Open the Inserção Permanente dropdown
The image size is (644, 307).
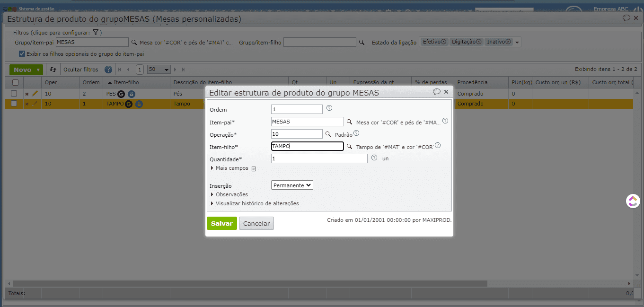[292, 185]
